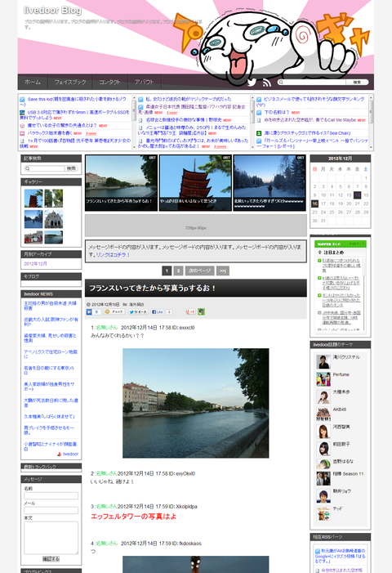The height and width of the screenshot is (573, 392).
Task: Open the river photo featured thumbnail
Action: [x=121, y=183]
